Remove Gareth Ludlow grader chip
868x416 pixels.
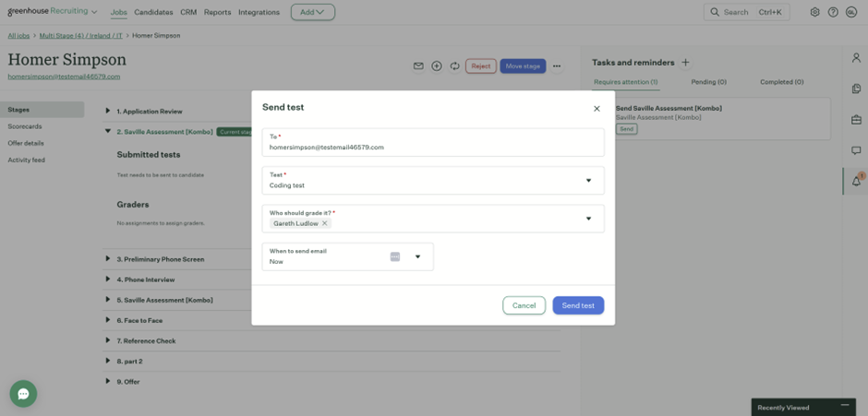tap(325, 223)
